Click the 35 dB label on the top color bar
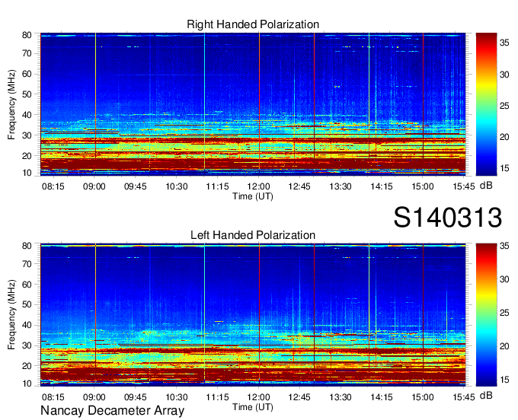The height and width of the screenshot is (420, 518). pos(504,43)
